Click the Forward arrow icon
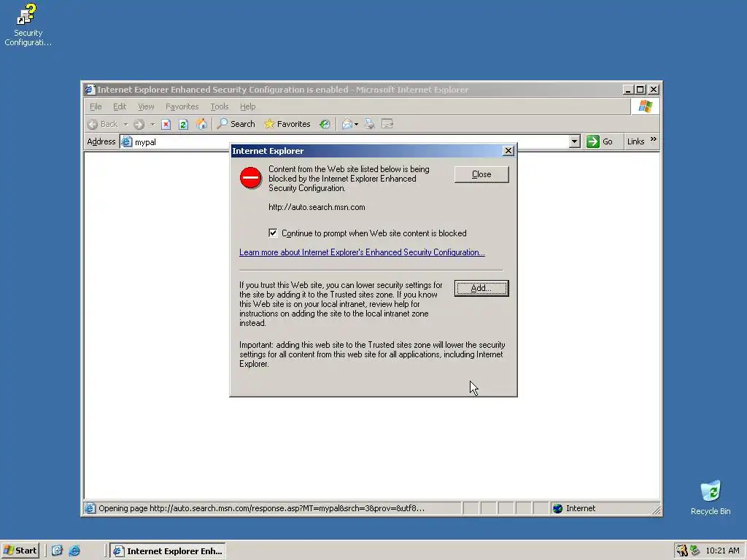747x560 pixels. (139, 124)
